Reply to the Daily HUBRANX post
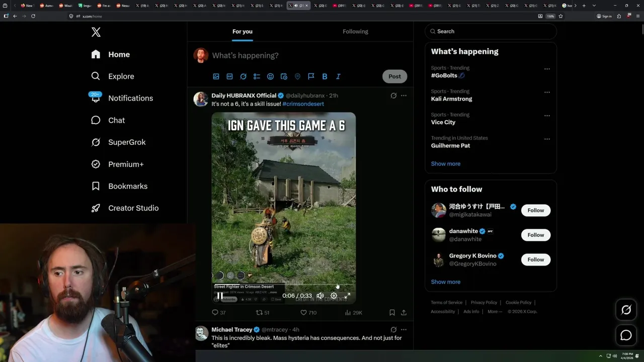This screenshot has height=362, width=644. (219, 313)
